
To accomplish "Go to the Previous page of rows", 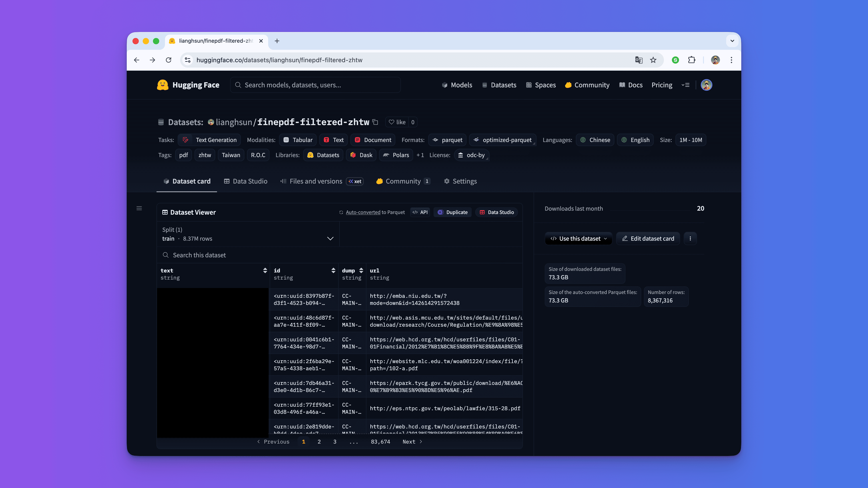I will coord(273,442).
